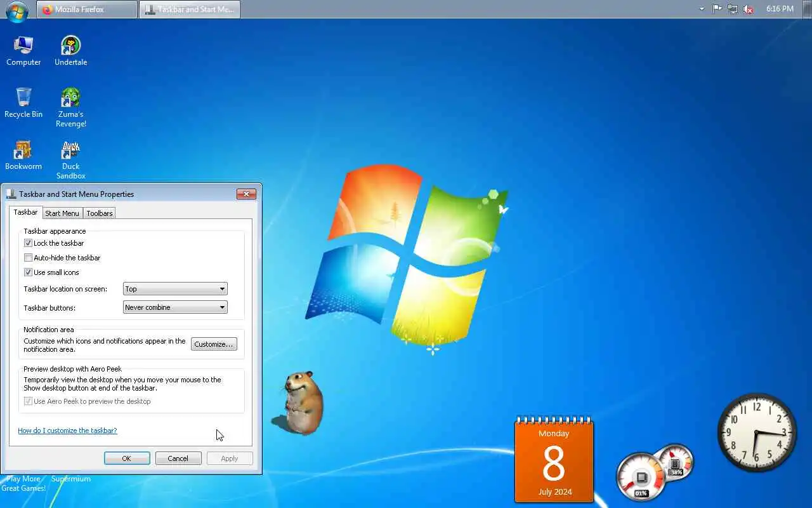812x508 pixels.
Task: Click the 6:16 PM taskbar clock
Action: pyautogui.click(x=780, y=9)
